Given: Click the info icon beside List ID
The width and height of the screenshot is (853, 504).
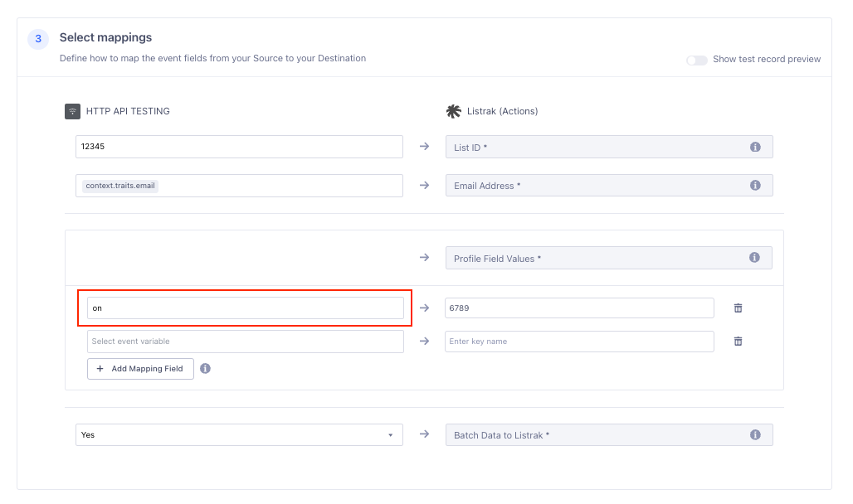Looking at the screenshot, I should coord(755,147).
